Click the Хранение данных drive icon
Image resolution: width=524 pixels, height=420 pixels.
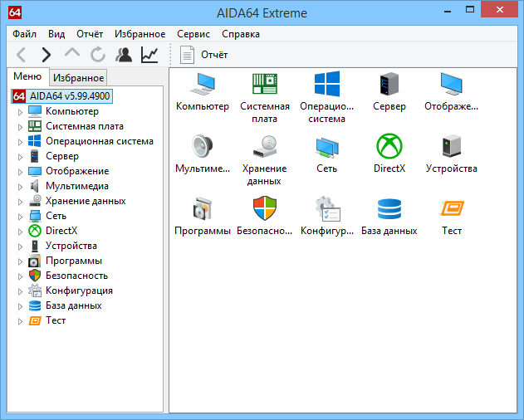[265, 147]
